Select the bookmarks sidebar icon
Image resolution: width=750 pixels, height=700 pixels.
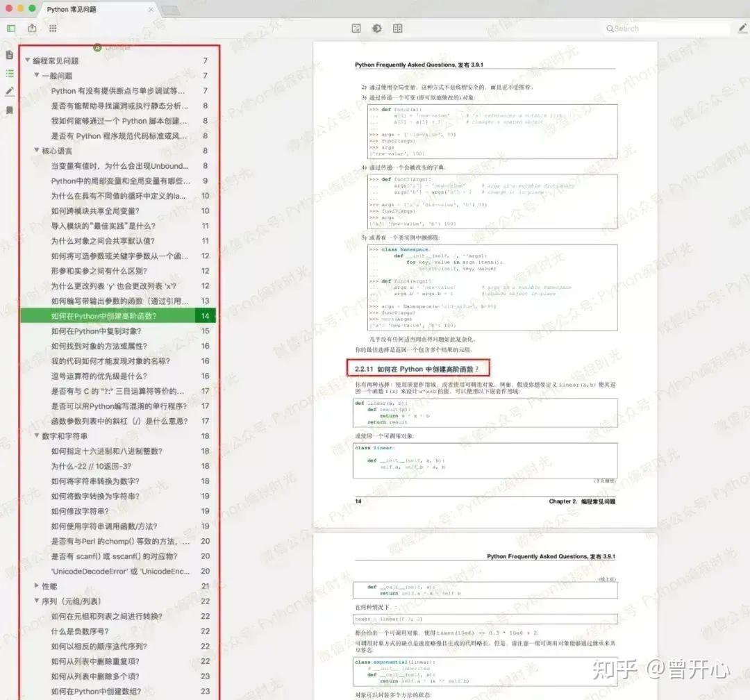click(10, 110)
